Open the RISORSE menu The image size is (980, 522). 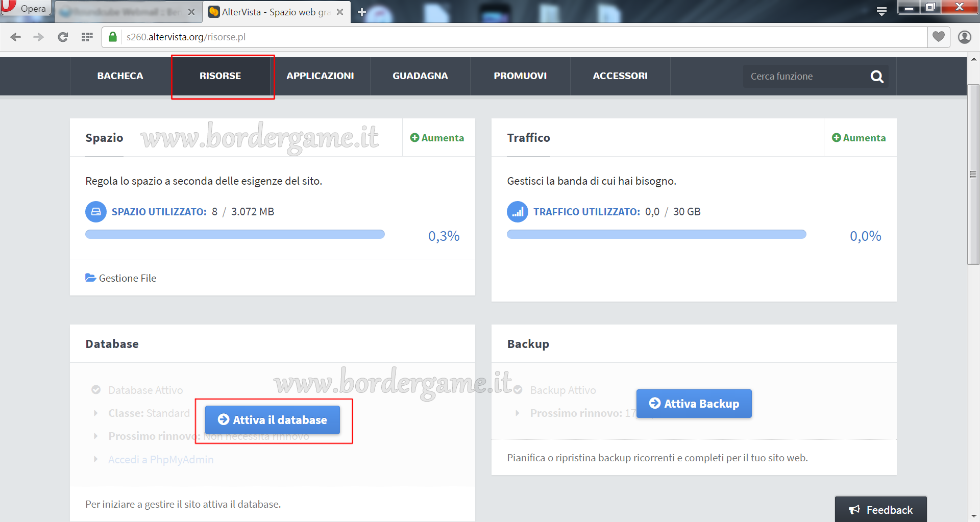click(x=220, y=76)
